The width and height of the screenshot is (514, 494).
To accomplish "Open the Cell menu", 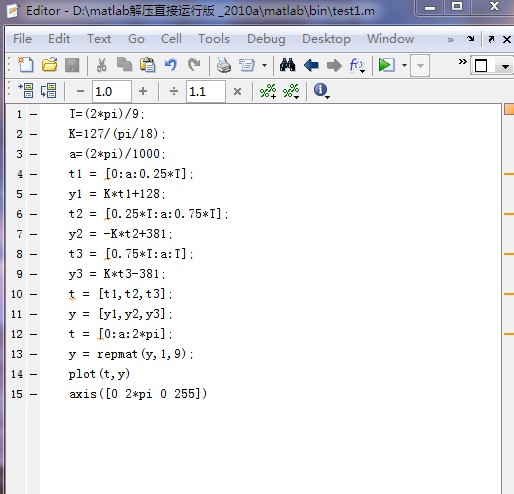I will 171,39.
